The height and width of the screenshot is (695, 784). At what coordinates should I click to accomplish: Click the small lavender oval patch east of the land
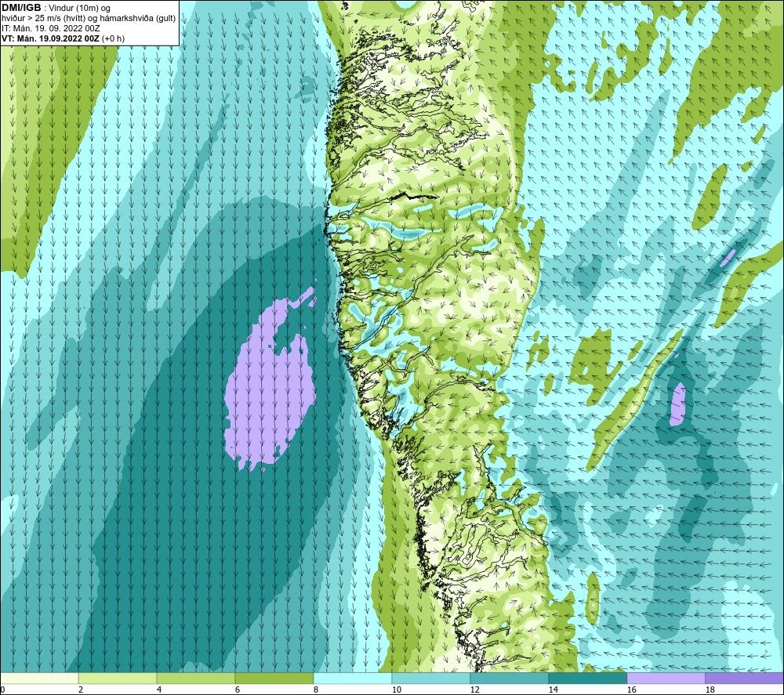pyautogui.click(x=678, y=404)
